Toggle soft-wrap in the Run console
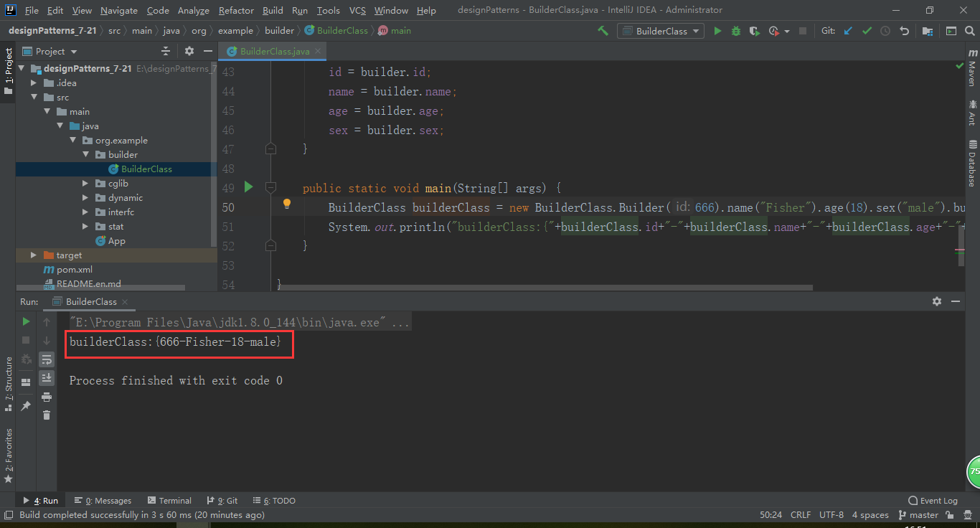The width and height of the screenshot is (980, 528). [x=47, y=359]
